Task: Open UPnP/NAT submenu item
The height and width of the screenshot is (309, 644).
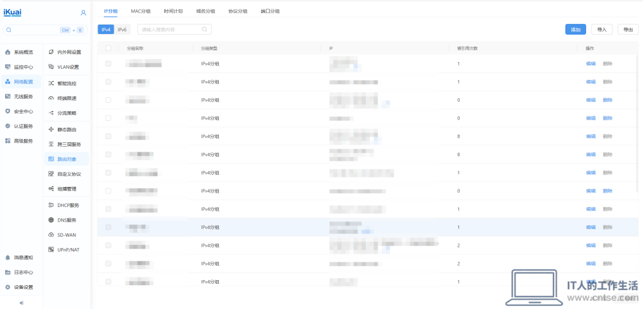Action: point(67,249)
